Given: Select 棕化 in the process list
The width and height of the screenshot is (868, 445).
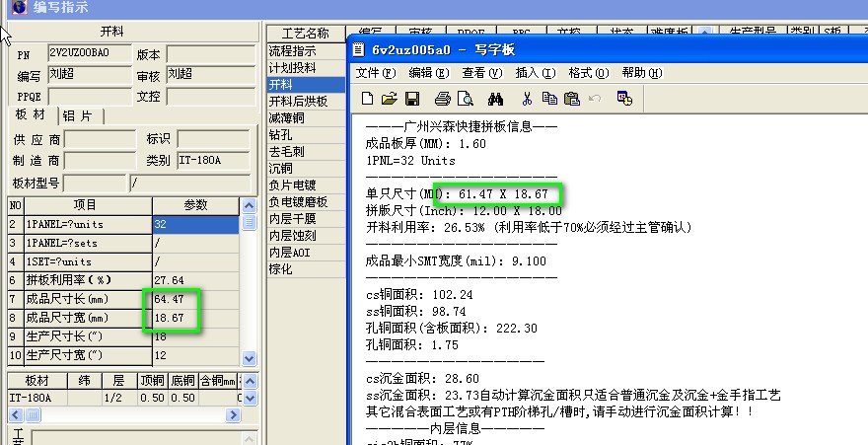Looking at the screenshot, I should click(x=306, y=269).
